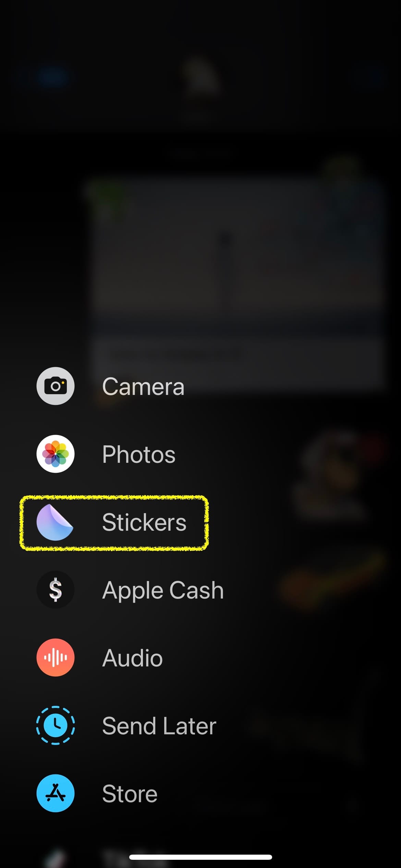The image size is (401, 868).
Task: Choose Send Later text
Action: 159,726
